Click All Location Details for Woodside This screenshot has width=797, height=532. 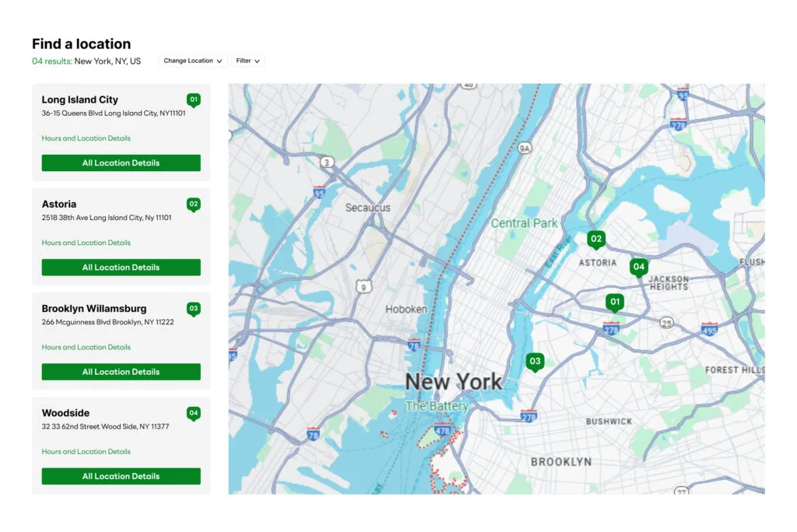(121, 476)
